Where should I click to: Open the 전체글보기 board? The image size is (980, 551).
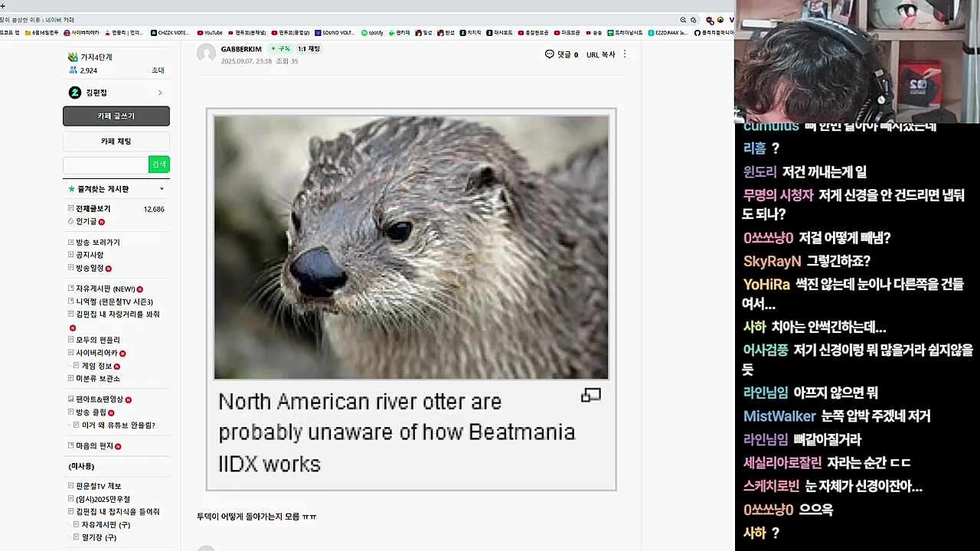[93, 209]
